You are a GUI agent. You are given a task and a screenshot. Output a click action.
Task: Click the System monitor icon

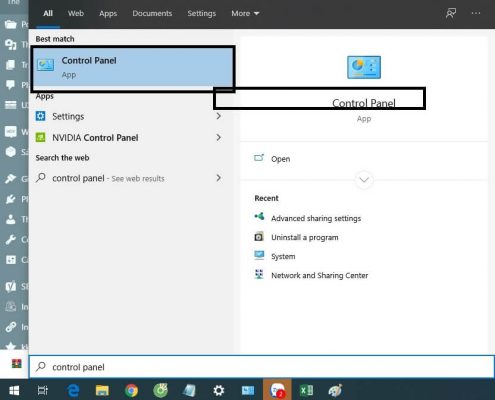pyautogui.click(x=259, y=255)
